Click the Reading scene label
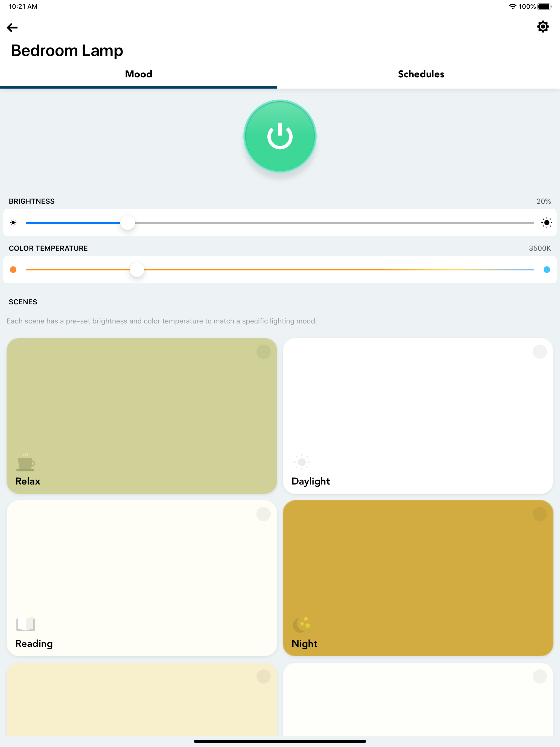This screenshot has height=747, width=560. pos(34,644)
